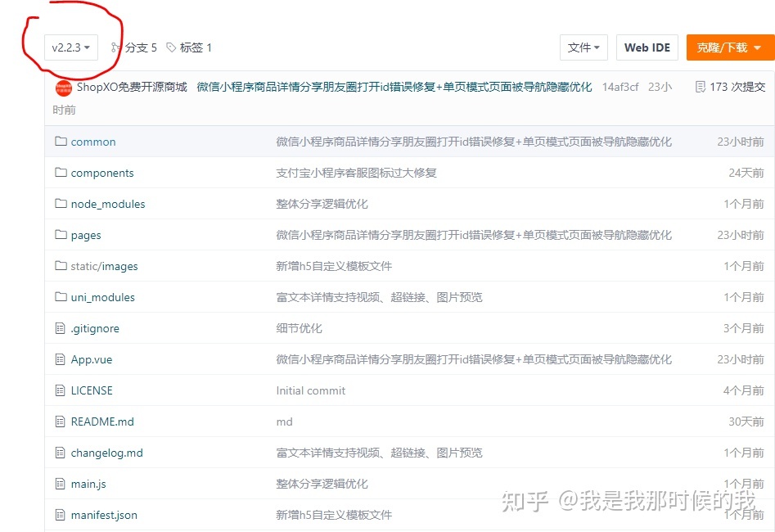Image resolution: width=775 pixels, height=532 pixels.
Task: Click the tag icon beside 标签 1
Action: (x=171, y=47)
